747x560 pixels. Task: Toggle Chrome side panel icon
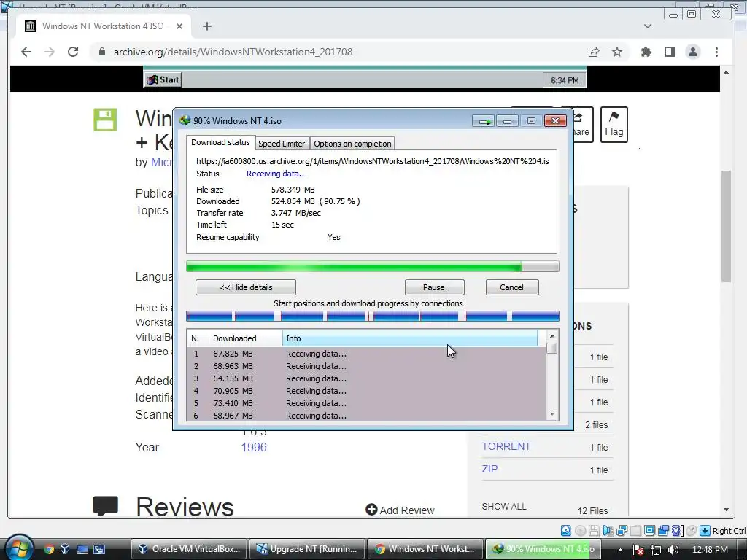point(670,52)
